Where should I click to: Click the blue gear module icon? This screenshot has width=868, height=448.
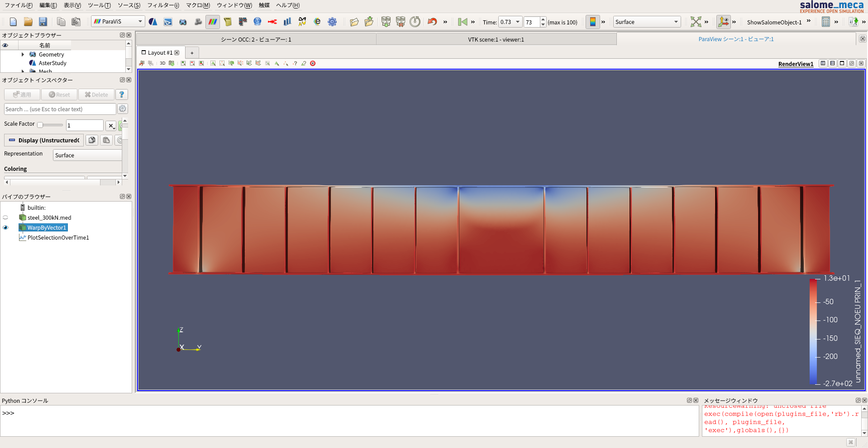[x=332, y=22]
